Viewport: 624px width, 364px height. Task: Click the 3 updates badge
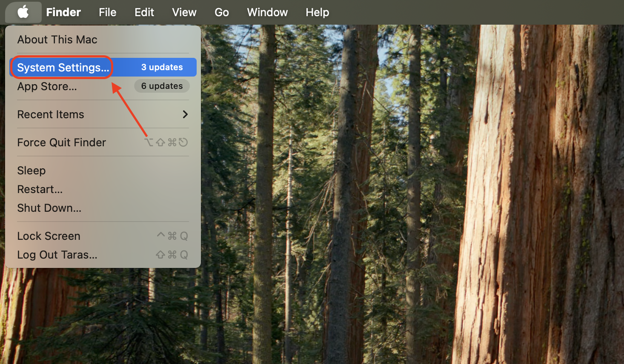[x=162, y=67]
